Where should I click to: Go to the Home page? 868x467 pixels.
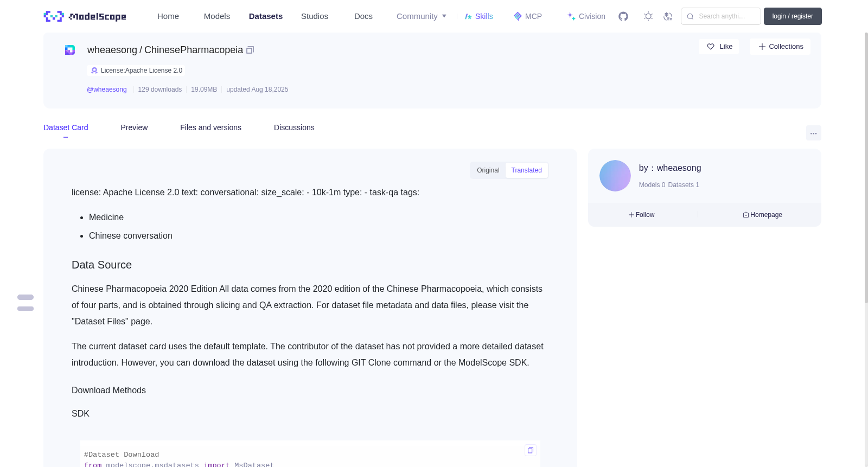tap(168, 16)
